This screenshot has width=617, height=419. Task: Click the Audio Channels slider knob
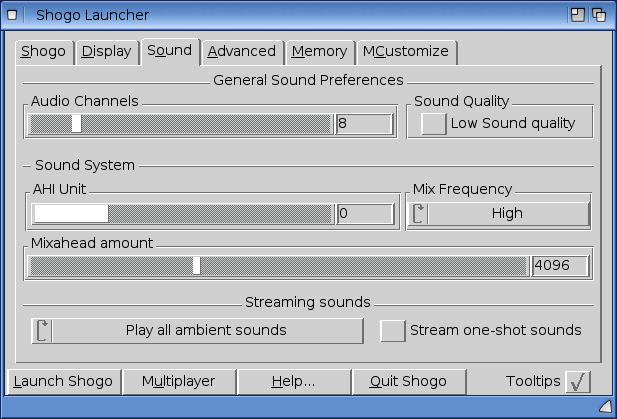pyautogui.click(x=76, y=124)
